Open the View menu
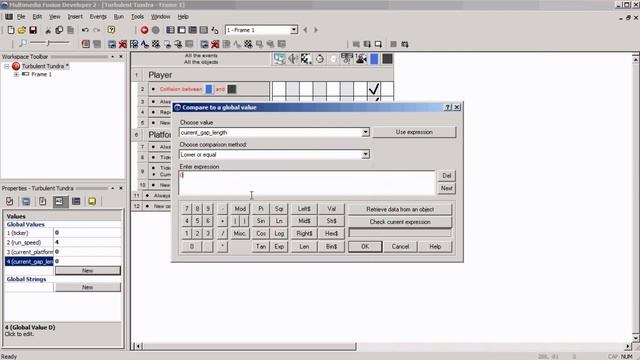This screenshot has height=360, width=640. (x=55, y=17)
